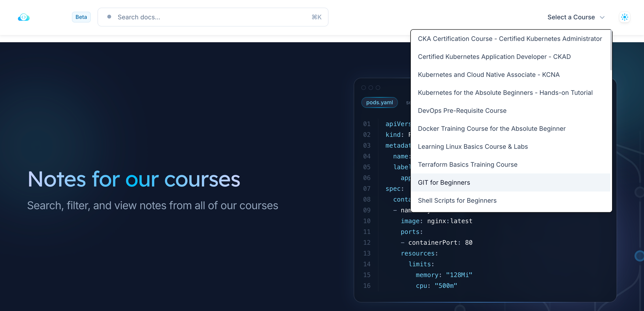
Task: Switch to the pods.yaml tab
Action: tap(379, 102)
